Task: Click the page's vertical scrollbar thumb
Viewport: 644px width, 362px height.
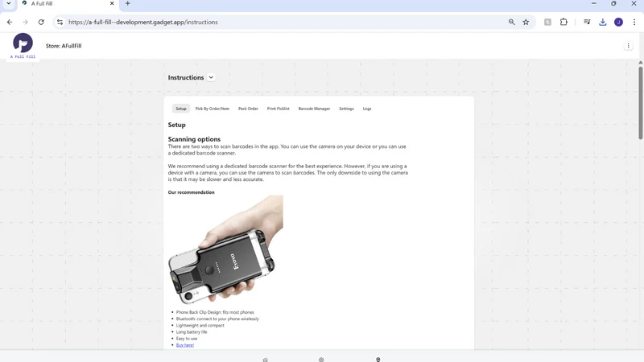Action: tap(640, 103)
